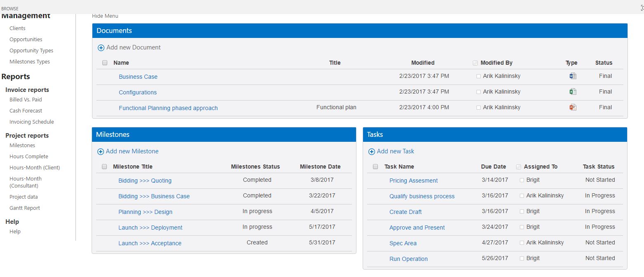This screenshot has width=644, height=277.
Task: Open Functional Planning phased approach document
Action: [x=168, y=108]
